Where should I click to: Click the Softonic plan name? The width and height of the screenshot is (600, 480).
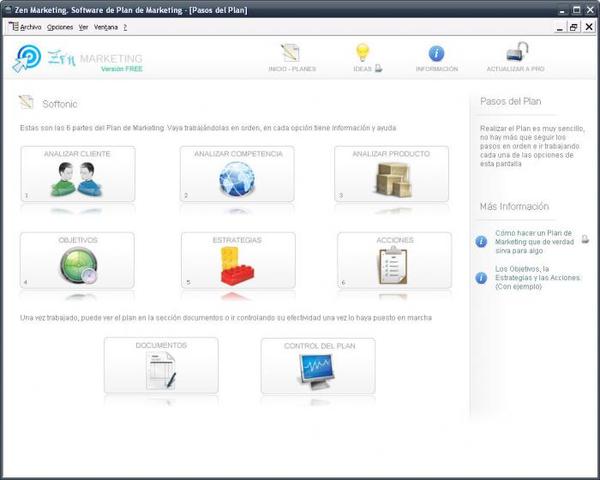coord(60,104)
